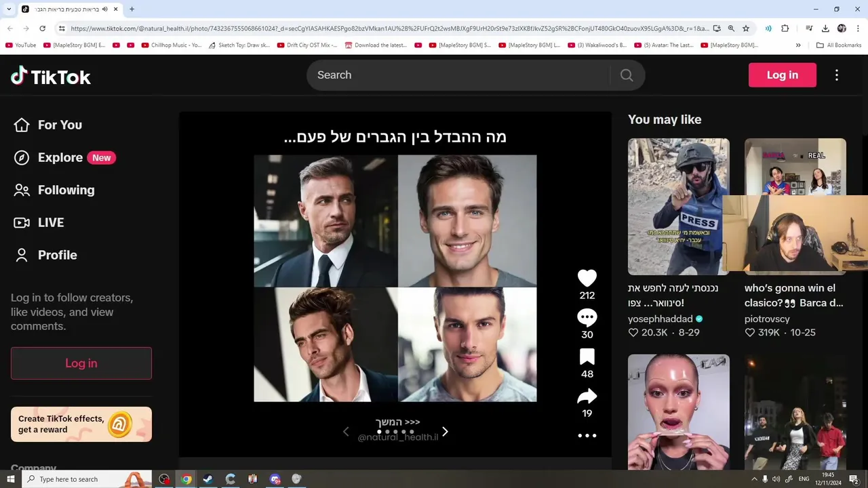
Task: Click Create TikTok effects banner
Action: pyautogui.click(x=81, y=424)
